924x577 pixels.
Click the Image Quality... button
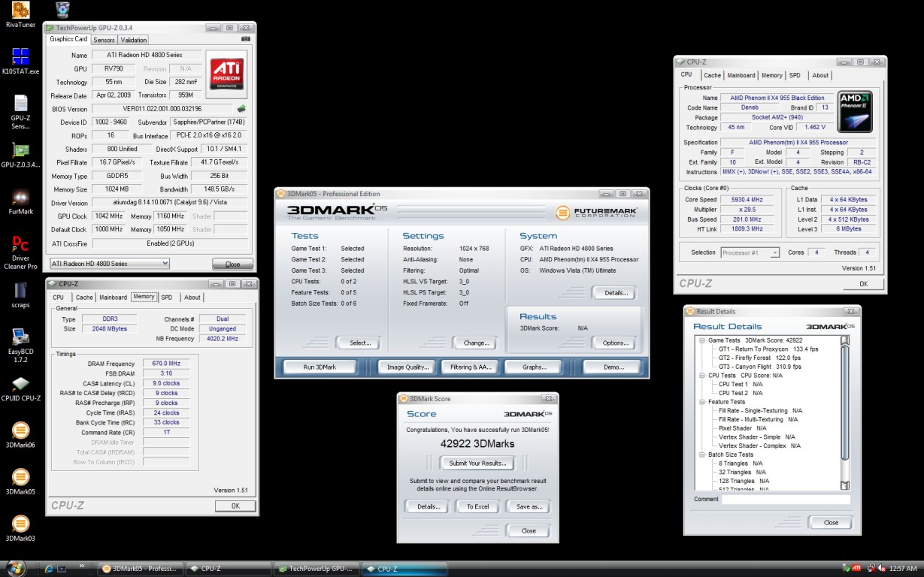click(407, 367)
